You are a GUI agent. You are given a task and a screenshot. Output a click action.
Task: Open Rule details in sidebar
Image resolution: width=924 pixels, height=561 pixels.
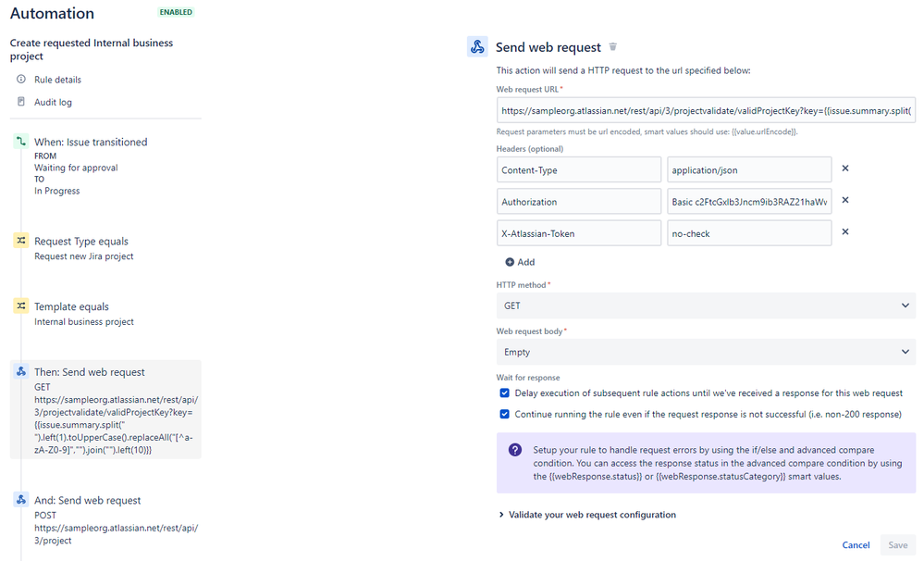coord(57,80)
